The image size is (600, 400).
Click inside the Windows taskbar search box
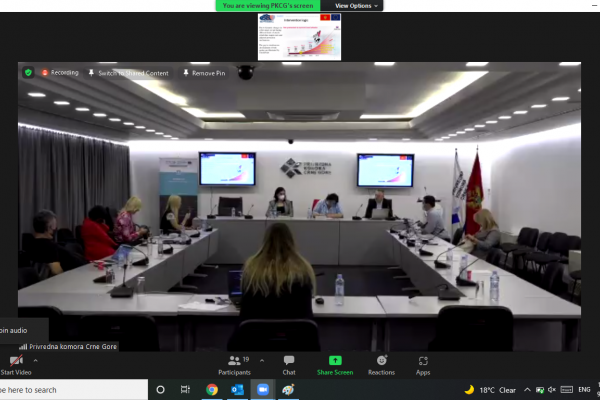click(74, 390)
